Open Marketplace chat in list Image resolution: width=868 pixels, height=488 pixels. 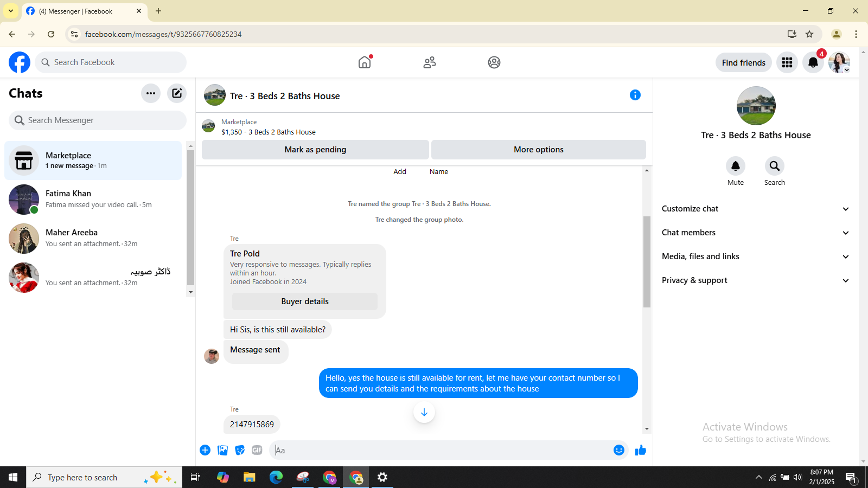click(93, 160)
